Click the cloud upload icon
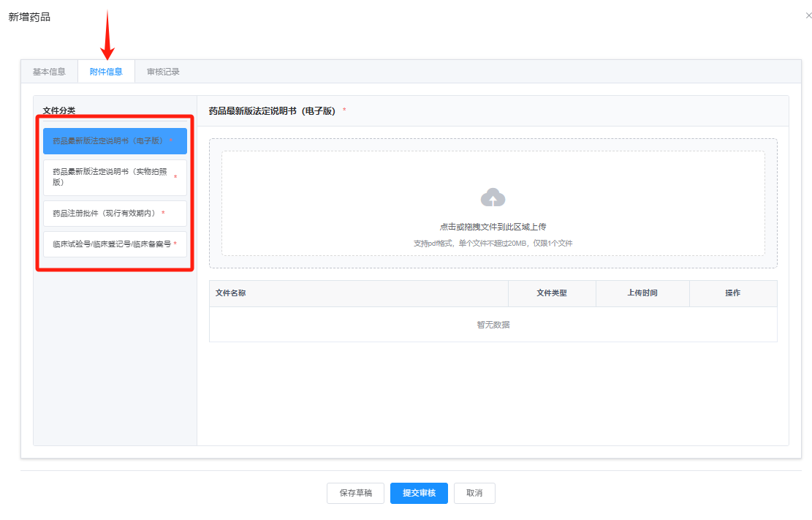This screenshot has width=812, height=520. tap(493, 197)
